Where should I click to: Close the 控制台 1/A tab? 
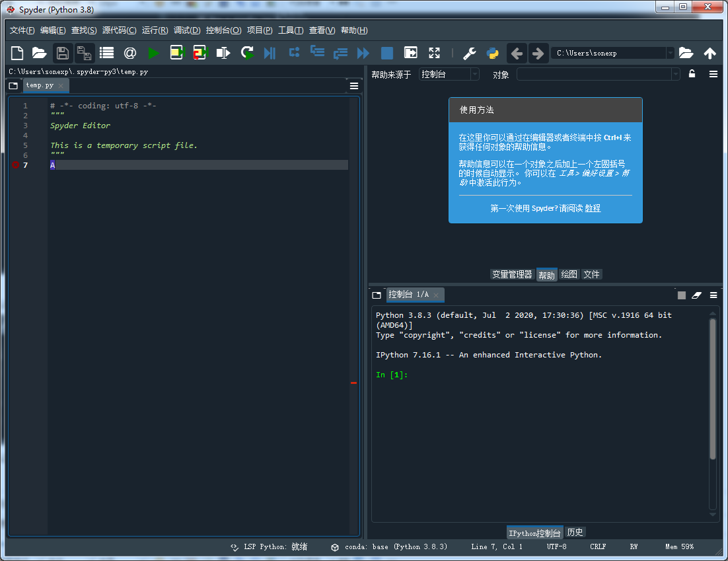click(x=436, y=295)
